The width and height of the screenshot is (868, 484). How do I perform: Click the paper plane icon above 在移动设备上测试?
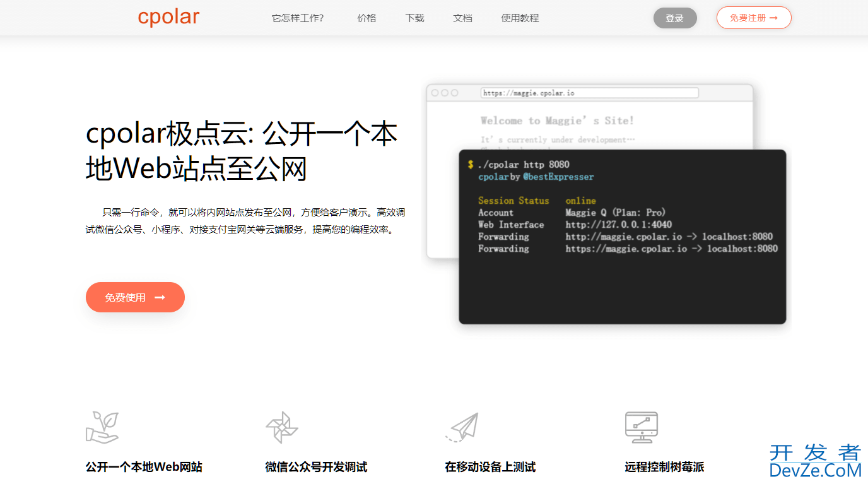click(x=462, y=427)
